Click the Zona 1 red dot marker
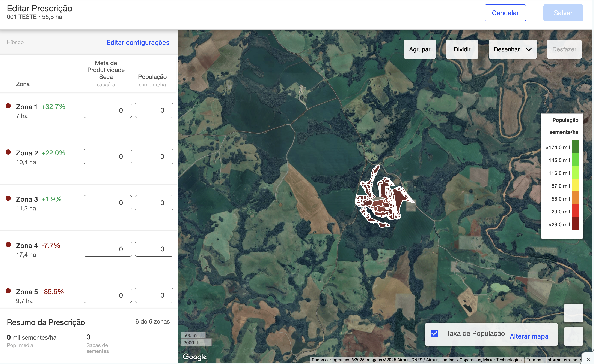The height and width of the screenshot is (364, 594). click(8, 106)
